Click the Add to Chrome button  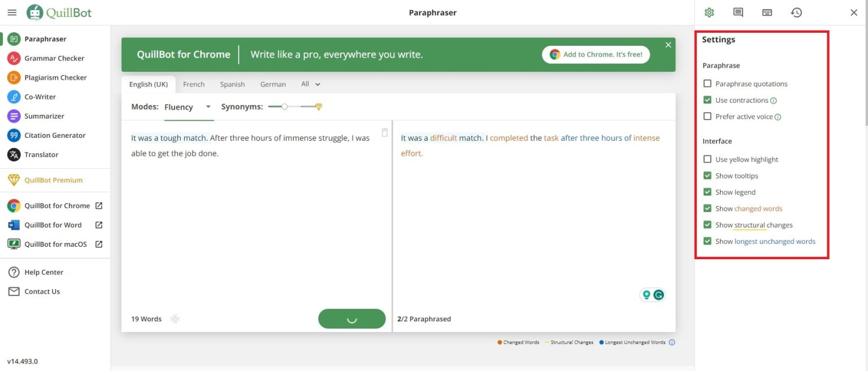tap(596, 54)
